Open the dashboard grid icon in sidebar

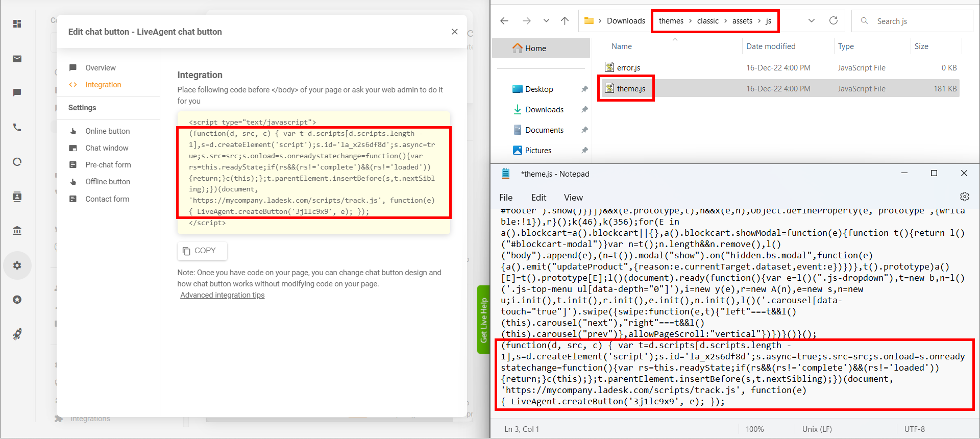17,24
